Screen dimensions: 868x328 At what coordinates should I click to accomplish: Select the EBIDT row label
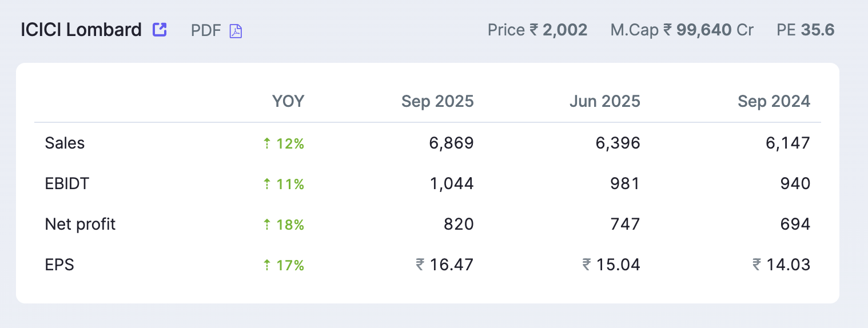pyautogui.click(x=67, y=183)
